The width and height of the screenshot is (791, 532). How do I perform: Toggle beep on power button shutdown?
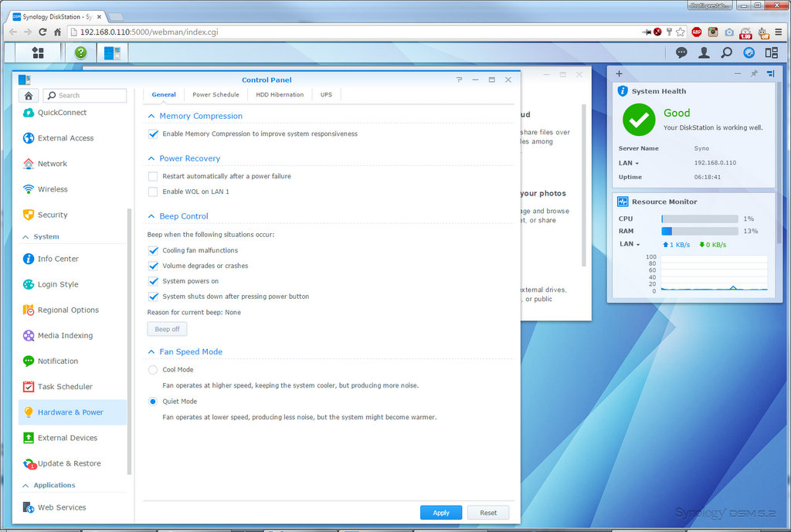pos(153,296)
